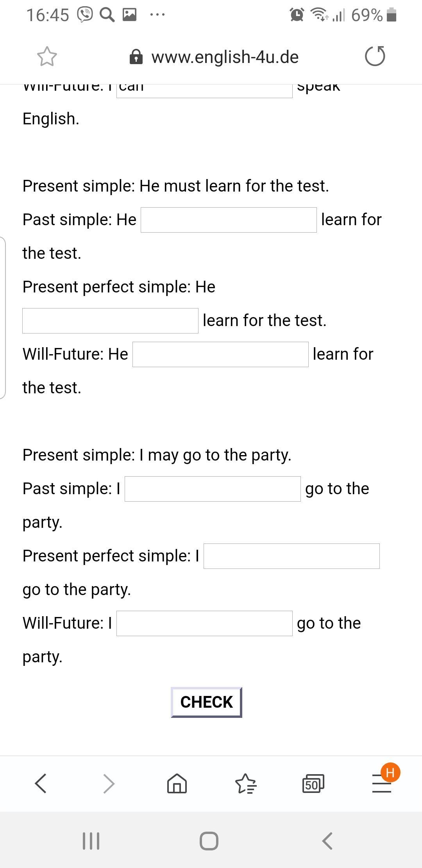Focus the Past simple 'He' input field
The width and height of the screenshot is (422, 868).
(x=229, y=220)
